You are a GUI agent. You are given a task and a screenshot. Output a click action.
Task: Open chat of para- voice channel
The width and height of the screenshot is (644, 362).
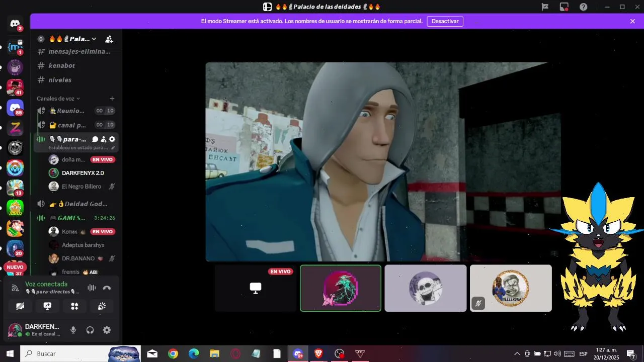tap(95, 139)
